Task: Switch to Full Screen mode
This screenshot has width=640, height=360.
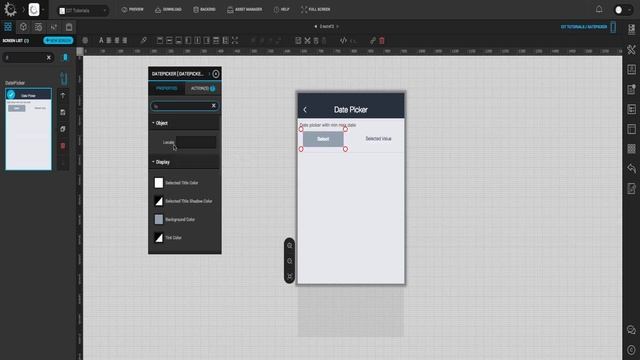Action: [x=316, y=9]
